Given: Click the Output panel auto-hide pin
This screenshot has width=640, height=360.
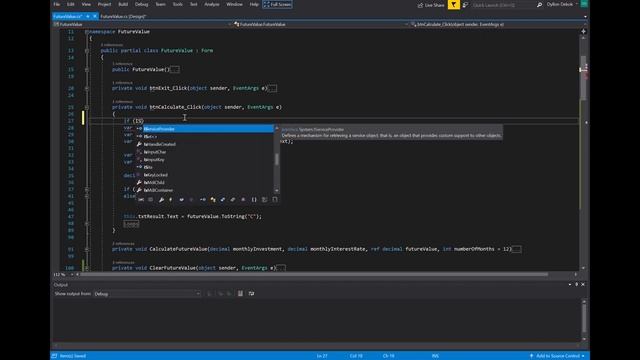Looking at the screenshot, I should pyautogui.click(x=576, y=284).
